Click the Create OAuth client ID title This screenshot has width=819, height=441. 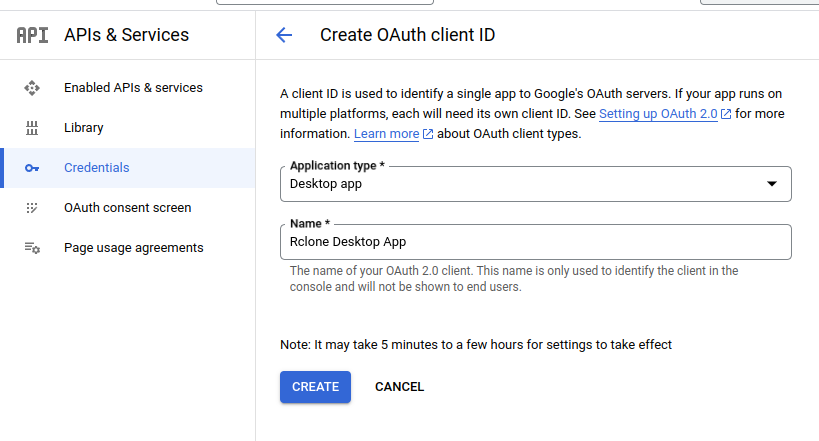(x=407, y=35)
